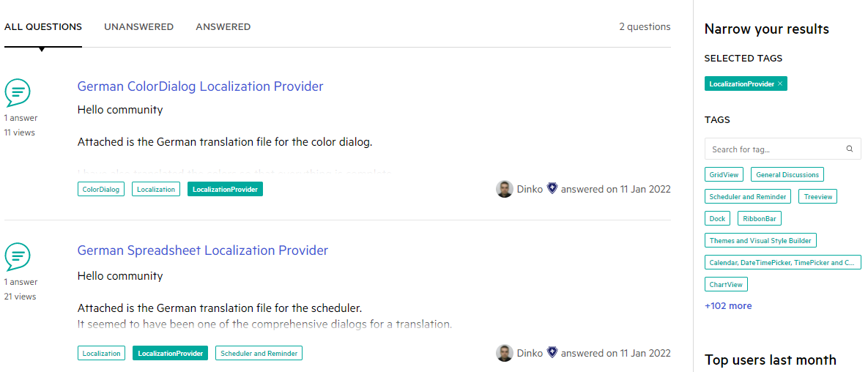Select the All Questions tab
The image size is (868, 372).
43,26
